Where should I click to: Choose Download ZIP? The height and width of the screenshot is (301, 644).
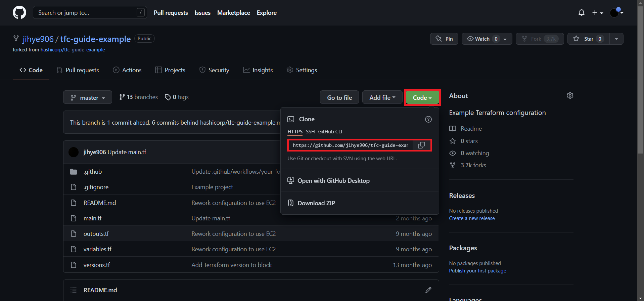click(311, 203)
